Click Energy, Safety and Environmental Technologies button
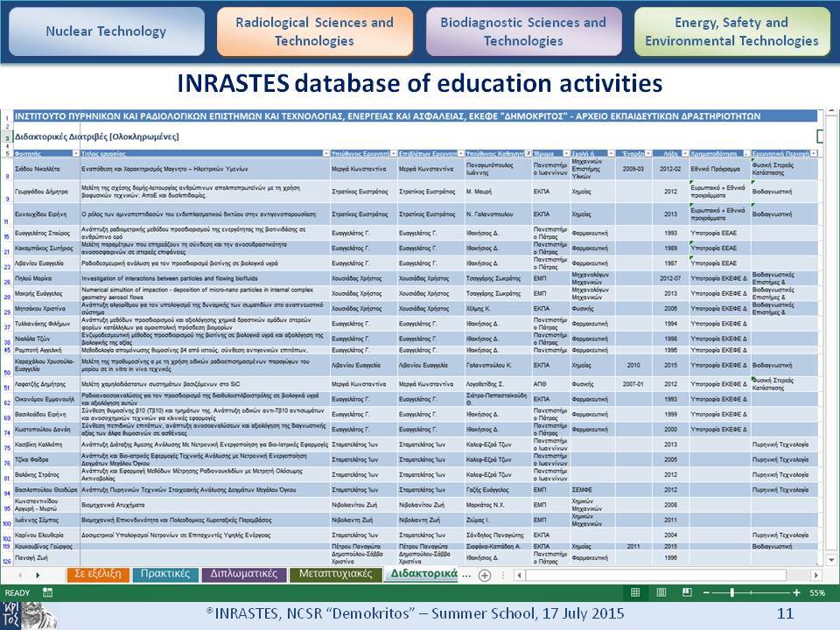The height and width of the screenshot is (630, 840). click(x=731, y=31)
